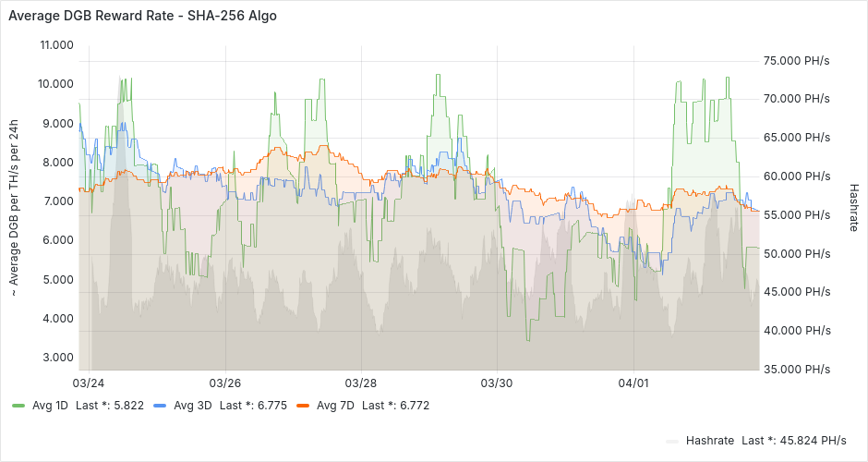Click the gray Hashrate legend color swatch
This screenshot has height=462, width=868.
[x=672, y=441]
